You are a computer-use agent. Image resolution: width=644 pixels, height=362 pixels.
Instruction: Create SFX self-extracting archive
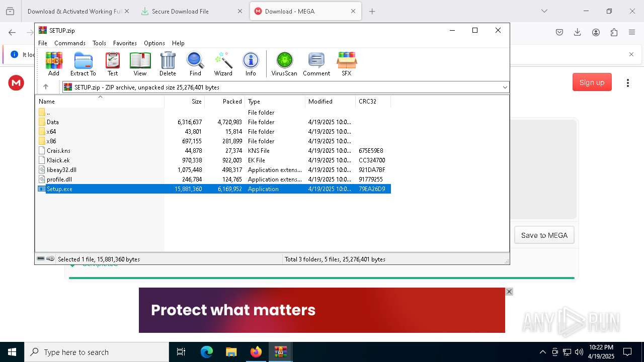click(x=346, y=64)
